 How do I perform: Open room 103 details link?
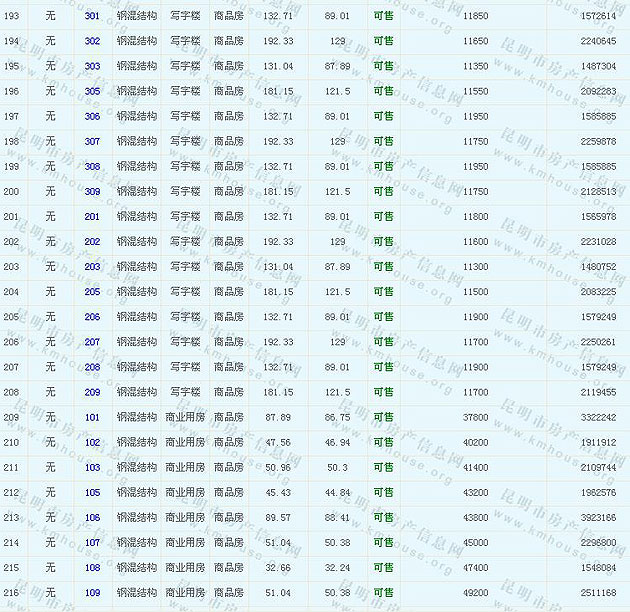92,467
